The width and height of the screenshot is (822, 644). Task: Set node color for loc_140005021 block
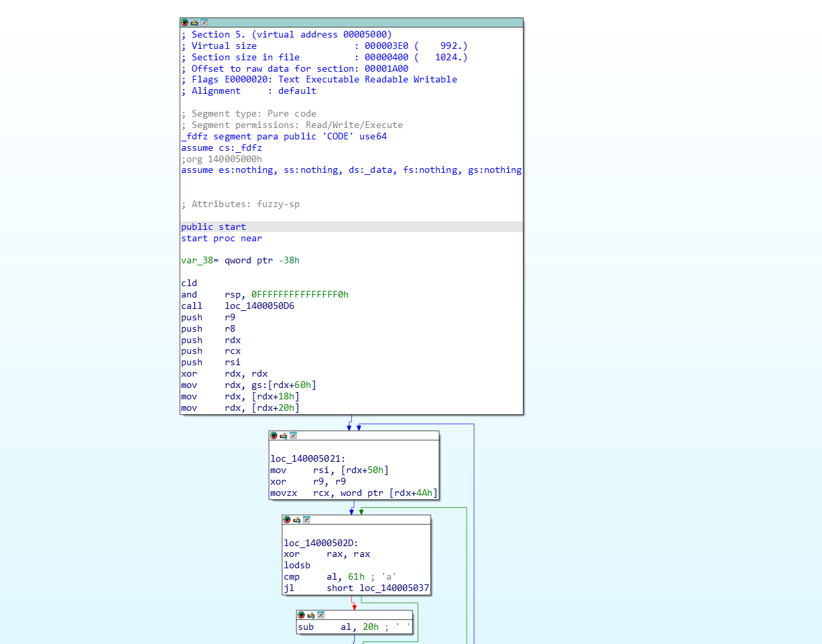point(274,436)
